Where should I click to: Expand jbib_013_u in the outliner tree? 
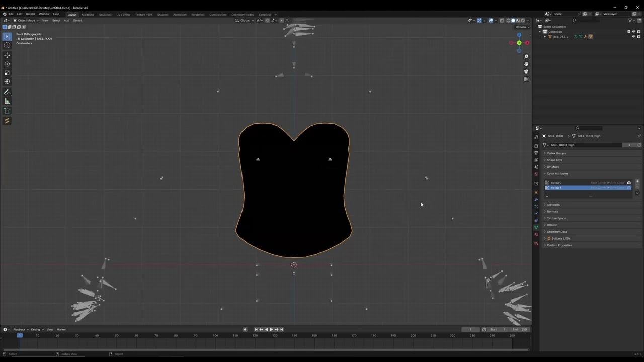[545, 37]
